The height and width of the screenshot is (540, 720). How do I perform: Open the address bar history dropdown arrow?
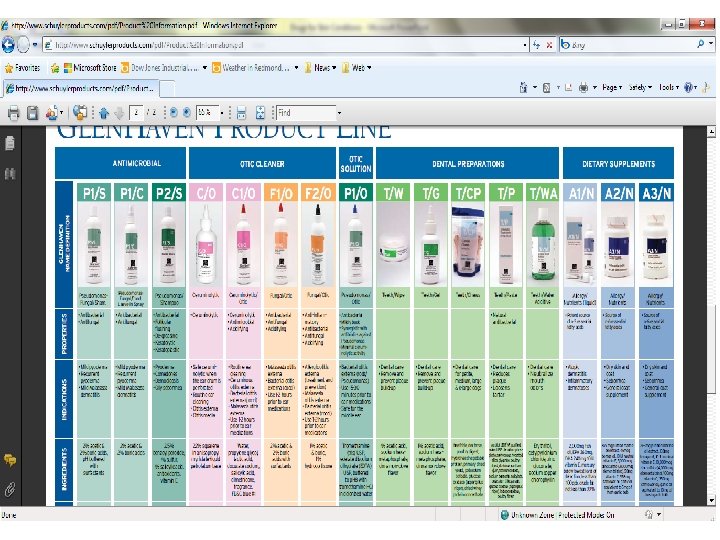point(525,45)
